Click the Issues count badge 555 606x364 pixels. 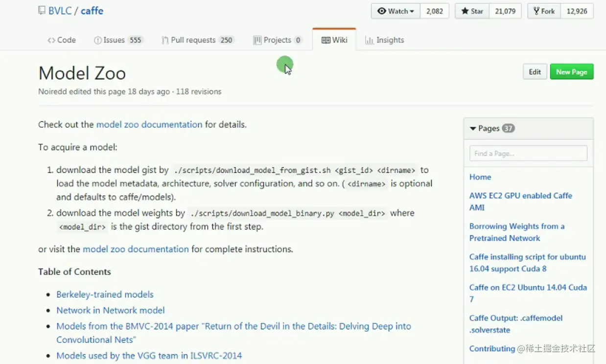tap(136, 40)
